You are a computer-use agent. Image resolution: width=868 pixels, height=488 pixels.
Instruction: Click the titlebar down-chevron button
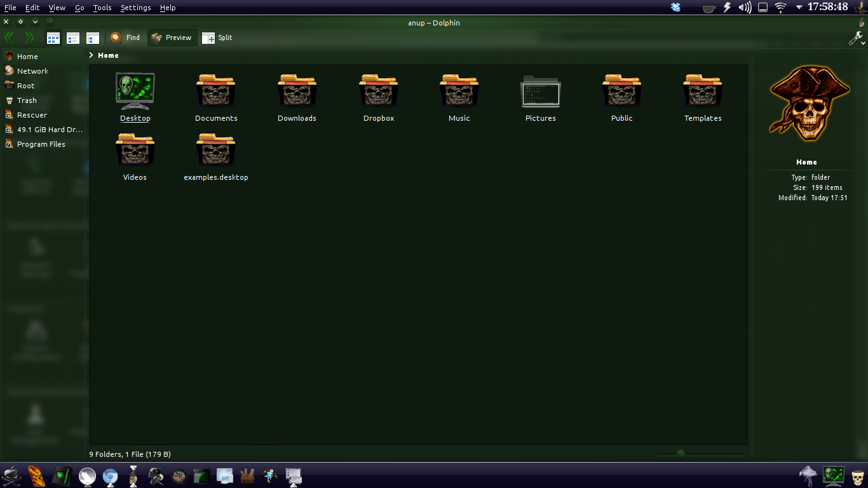tap(35, 22)
